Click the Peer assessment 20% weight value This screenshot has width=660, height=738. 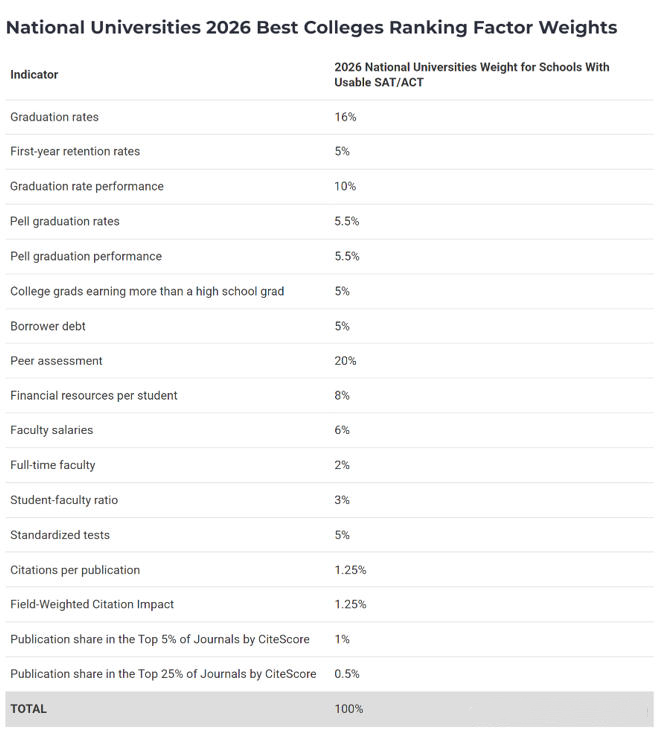click(345, 361)
